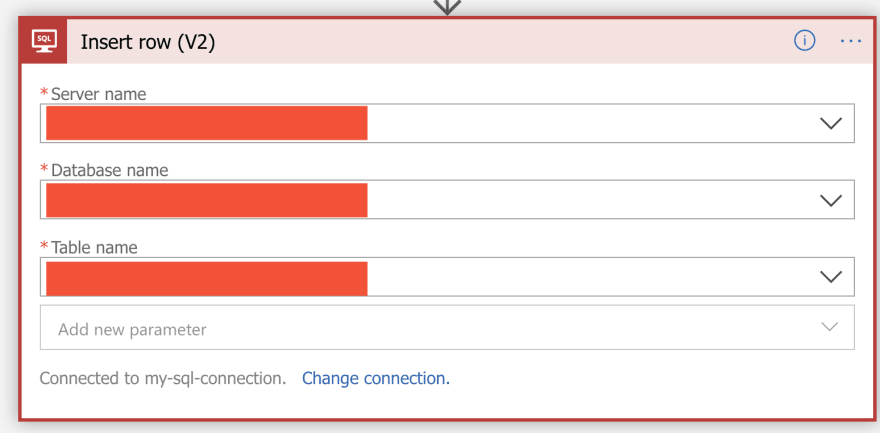
Task: Click the Table name field label
Action: coord(94,247)
